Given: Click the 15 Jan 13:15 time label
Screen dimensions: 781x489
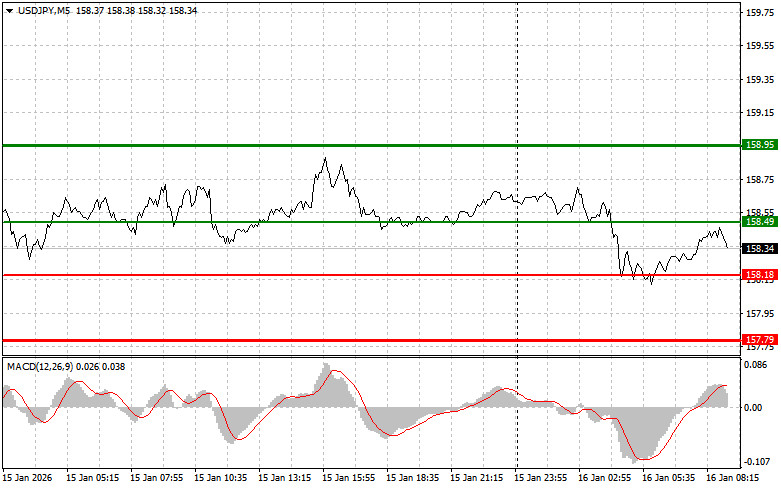Looking at the screenshot, I should [x=284, y=478].
